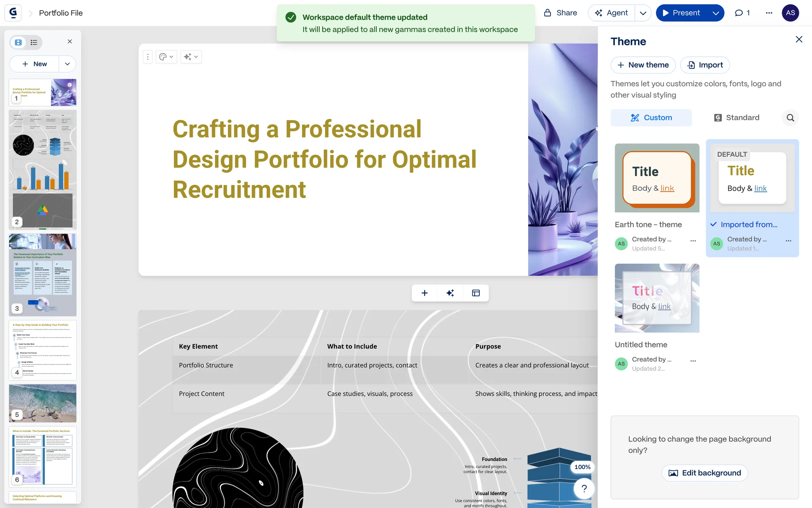The width and height of the screenshot is (812, 508).
Task: Click the Import theme button
Action: [705, 65]
